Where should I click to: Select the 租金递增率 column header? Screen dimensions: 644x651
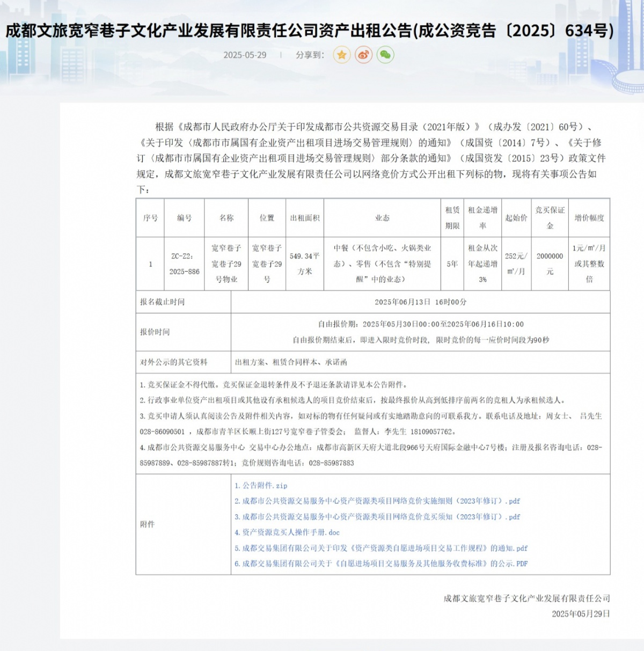[482, 218]
